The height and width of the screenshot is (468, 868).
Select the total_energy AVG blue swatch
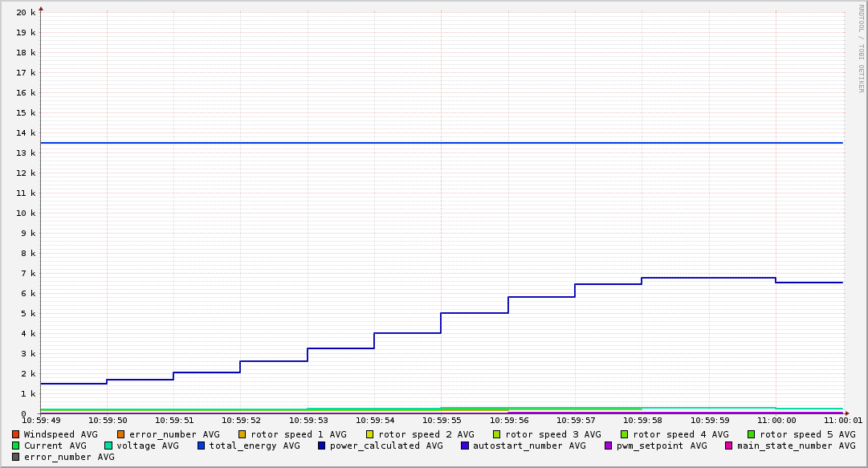tap(202, 446)
